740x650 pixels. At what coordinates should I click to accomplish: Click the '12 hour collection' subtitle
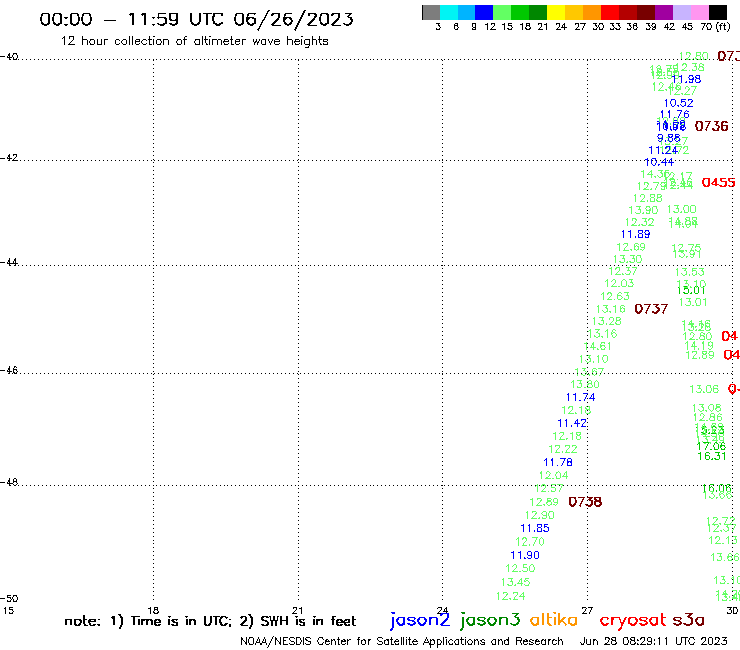[194, 41]
